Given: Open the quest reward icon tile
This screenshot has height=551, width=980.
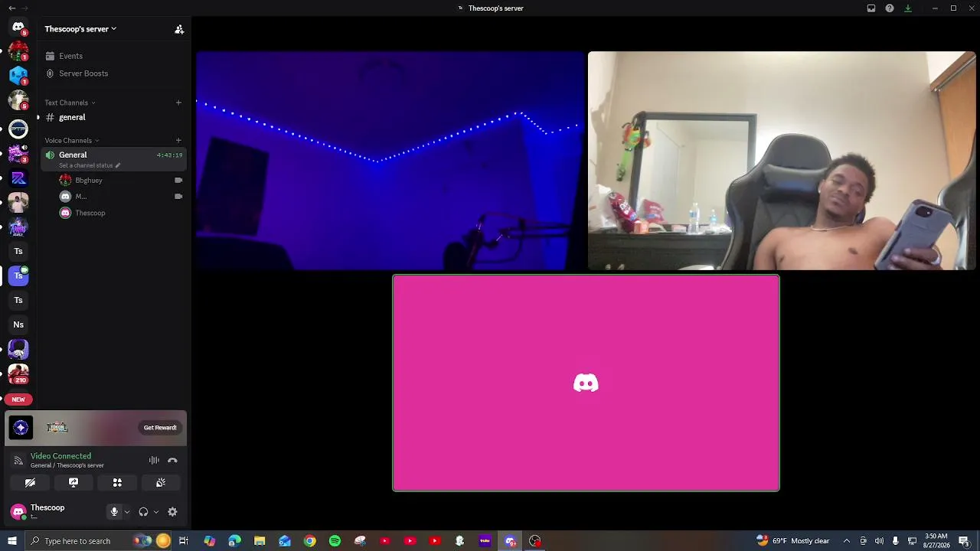Looking at the screenshot, I should 21,428.
